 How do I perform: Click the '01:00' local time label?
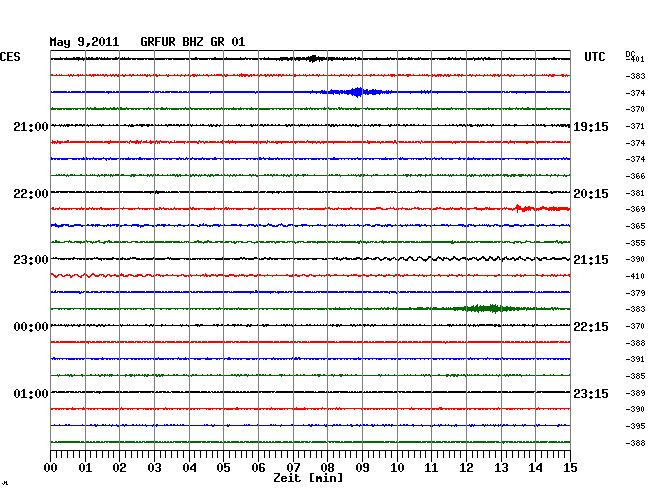31,394
